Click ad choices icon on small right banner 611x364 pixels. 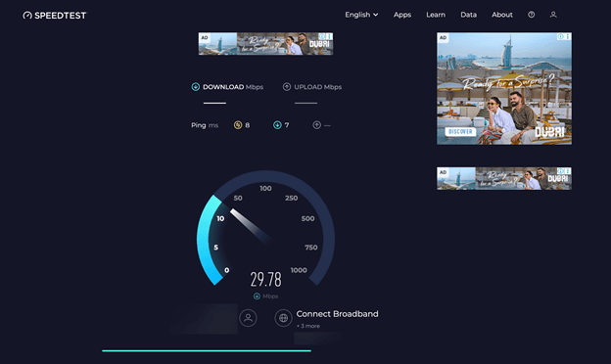[560, 171]
